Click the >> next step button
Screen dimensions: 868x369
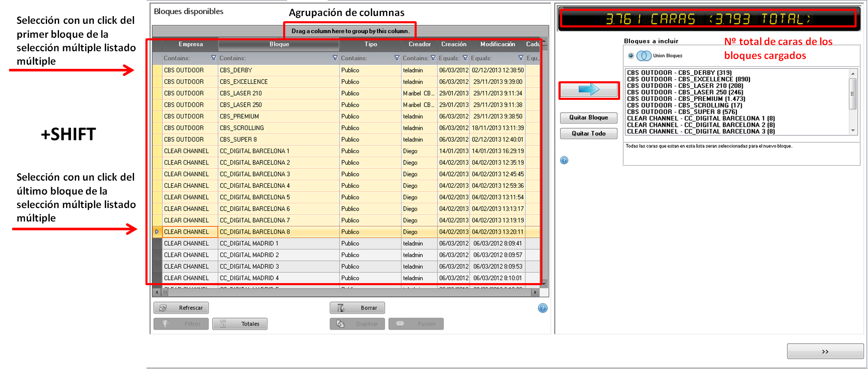click(x=825, y=351)
